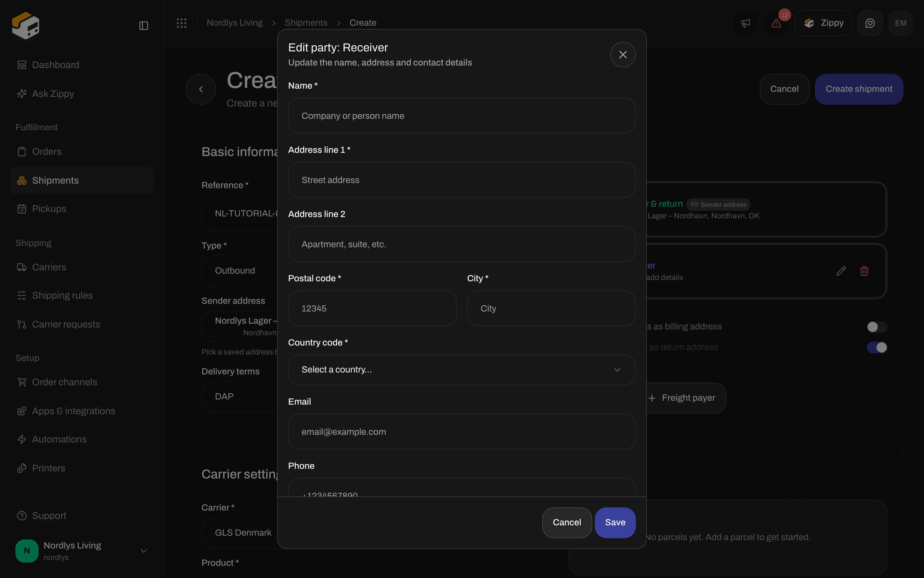Open the announcements megaphone icon

[745, 23]
